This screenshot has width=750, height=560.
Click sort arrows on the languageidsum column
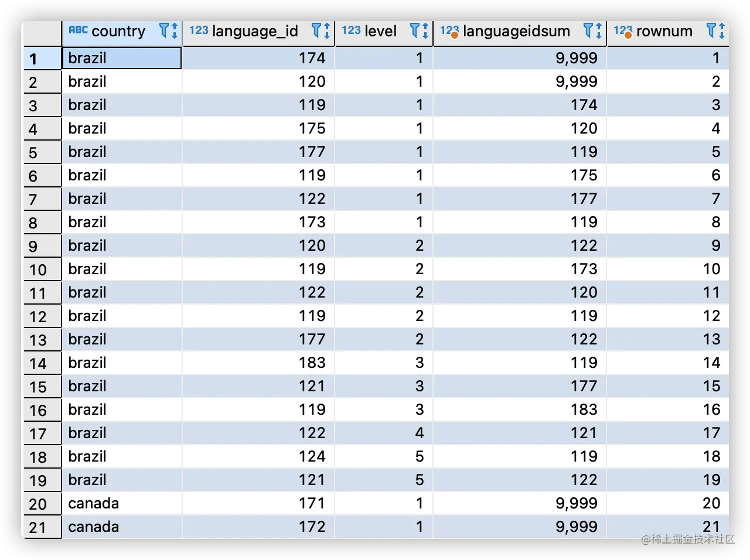(599, 30)
